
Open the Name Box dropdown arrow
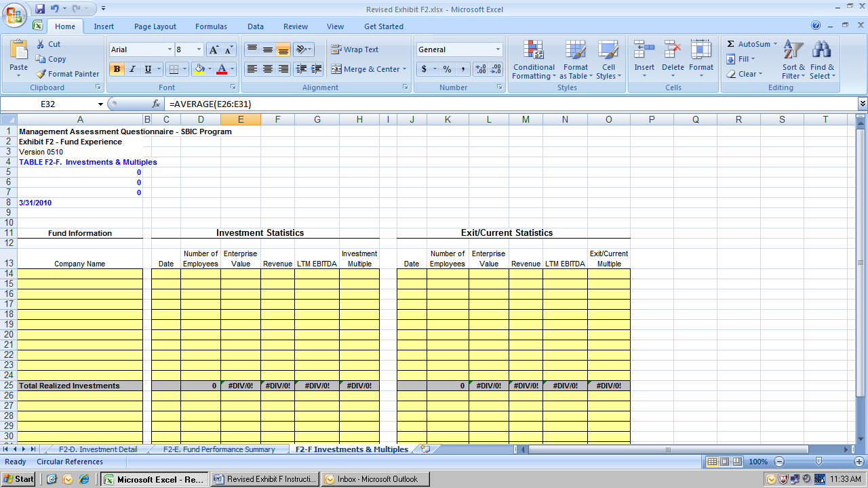100,104
